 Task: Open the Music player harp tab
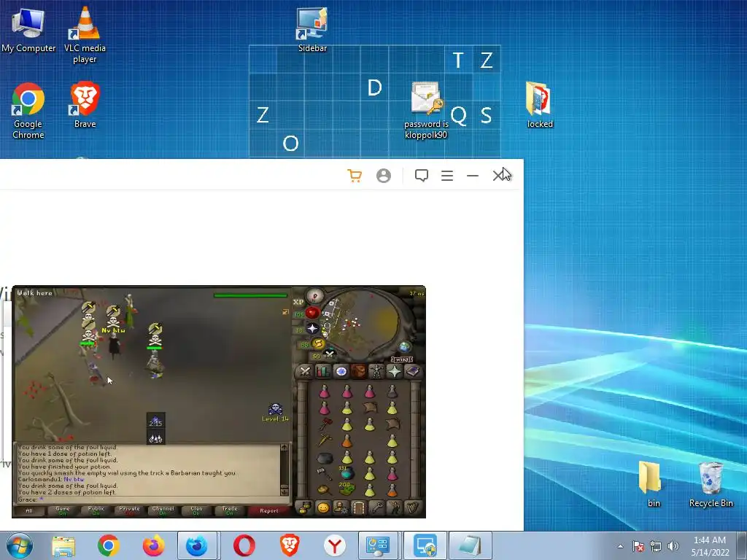[412, 508]
